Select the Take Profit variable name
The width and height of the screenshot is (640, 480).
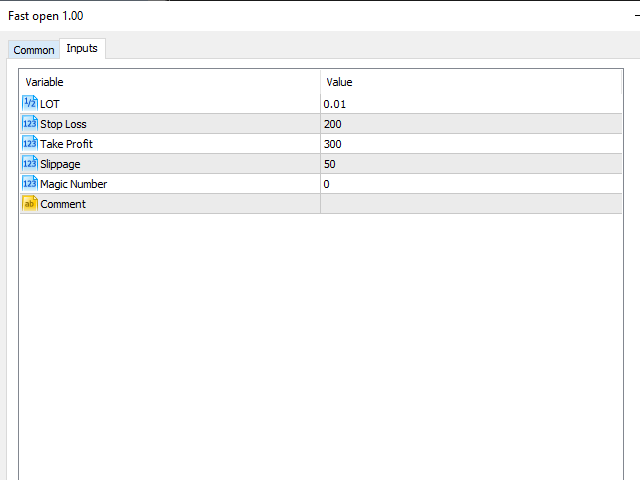pos(66,144)
